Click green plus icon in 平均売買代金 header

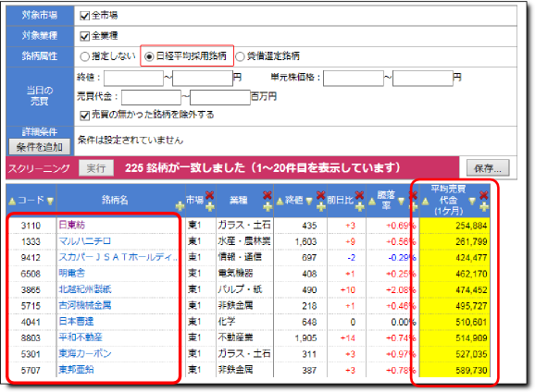(x=484, y=206)
